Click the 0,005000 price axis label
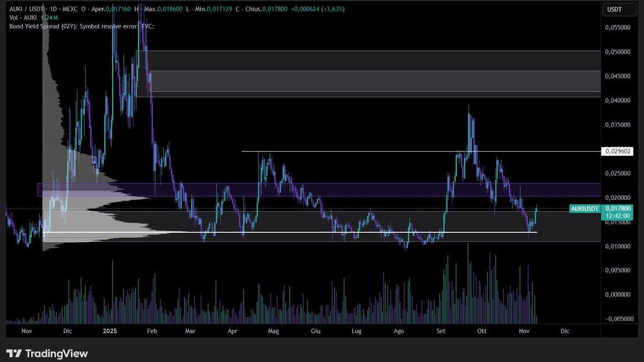644x362 pixels. click(x=617, y=271)
